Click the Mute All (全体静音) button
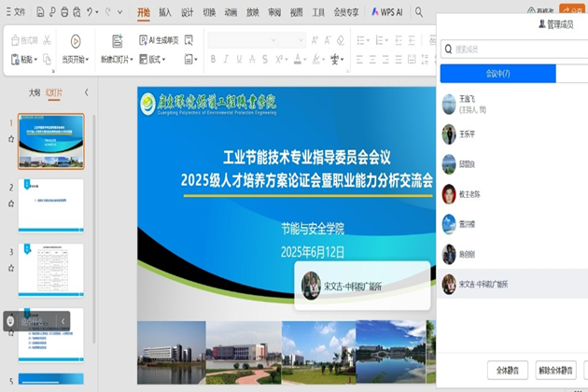Image resolution: width=588 pixels, height=392 pixels. tap(507, 370)
